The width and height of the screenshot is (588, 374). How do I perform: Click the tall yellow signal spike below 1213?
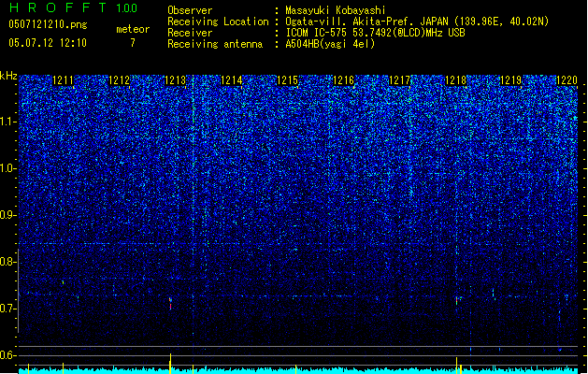point(170,363)
